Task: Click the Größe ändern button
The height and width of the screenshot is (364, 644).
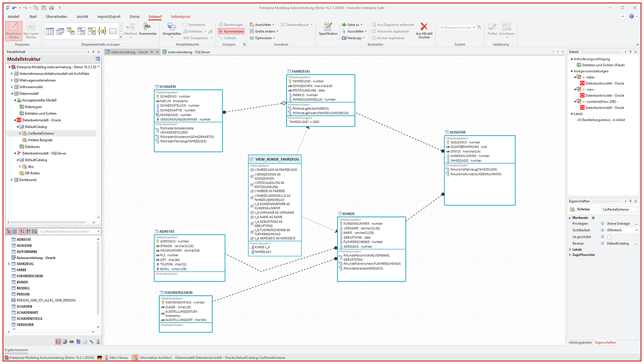Action: (265, 31)
